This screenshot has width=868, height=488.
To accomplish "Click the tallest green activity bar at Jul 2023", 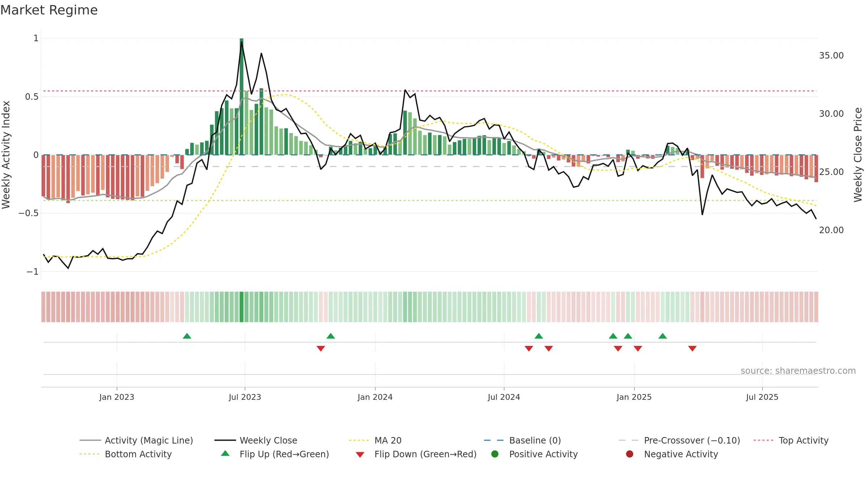I will pos(242,97).
